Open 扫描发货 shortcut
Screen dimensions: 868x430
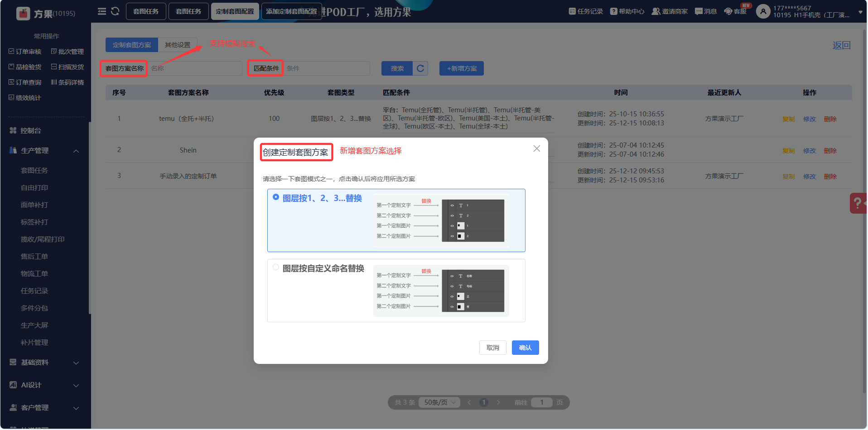coord(68,67)
